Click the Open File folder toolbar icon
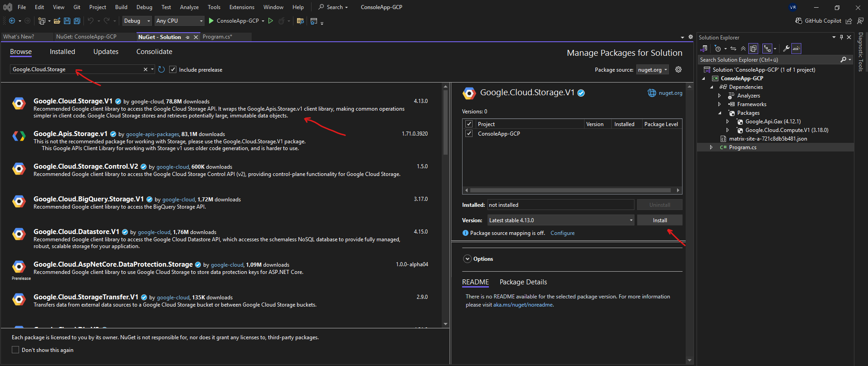This screenshot has height=366, width=868. click(x=57, y=21)
